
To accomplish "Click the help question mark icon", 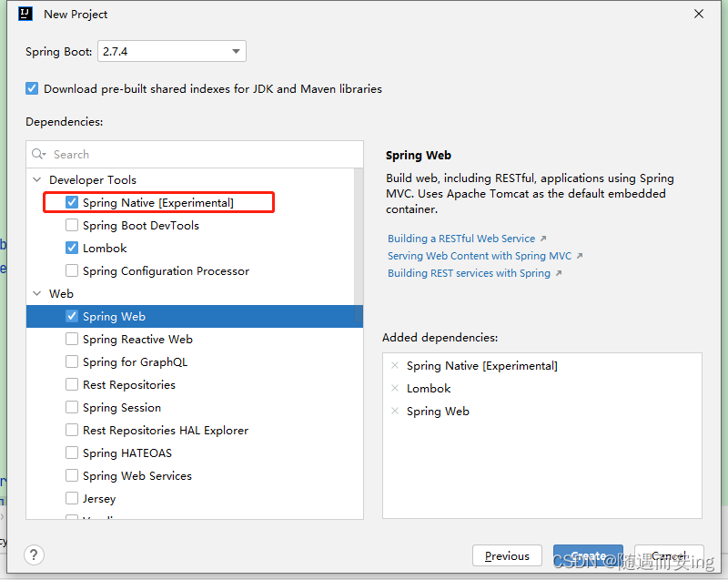I will [34, 555].
